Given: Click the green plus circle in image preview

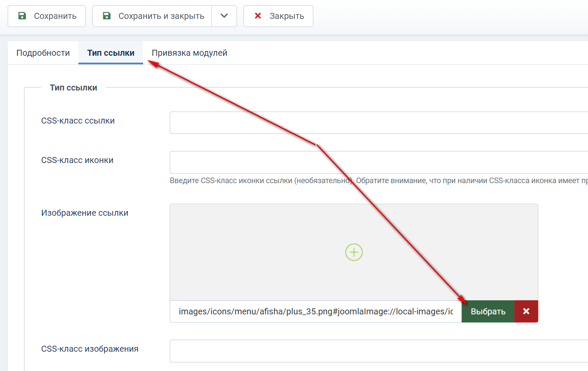Looking at the screenshot, I should [354, 252].
